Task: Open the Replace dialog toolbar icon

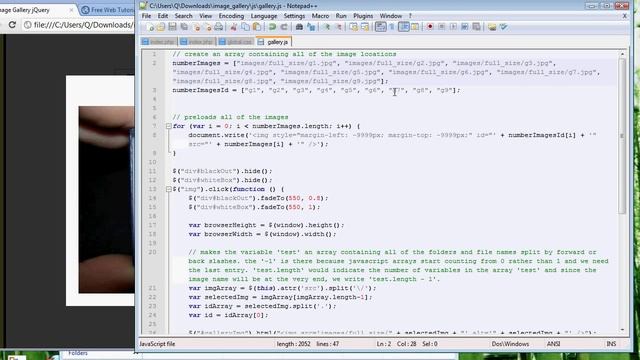Action: (x=311, y=27)
